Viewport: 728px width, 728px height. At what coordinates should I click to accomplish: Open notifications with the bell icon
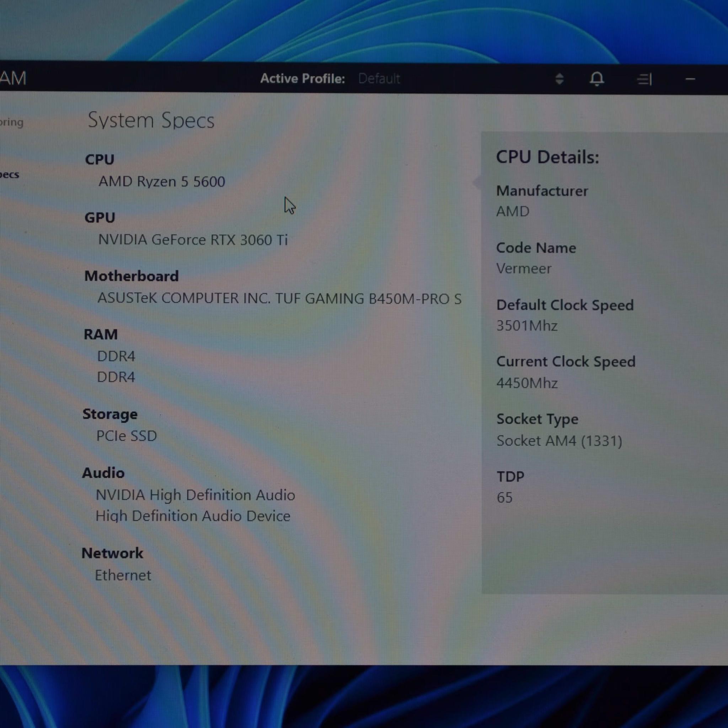tap(597, 79)
